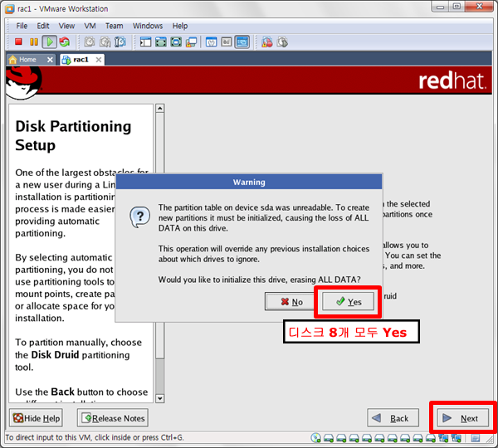Screen dimensions: 498x448
Task: Power off the VM with the red stop icon
Action: [x=18, y=41]
